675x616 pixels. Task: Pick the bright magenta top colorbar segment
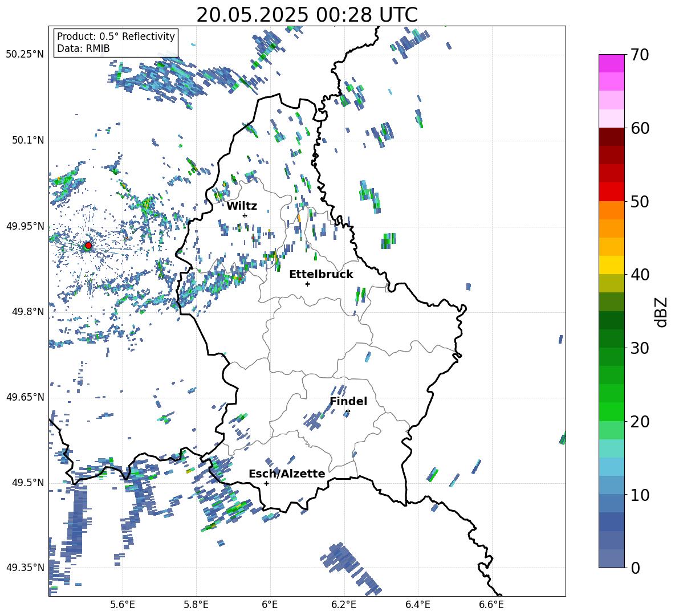point(611,63)
